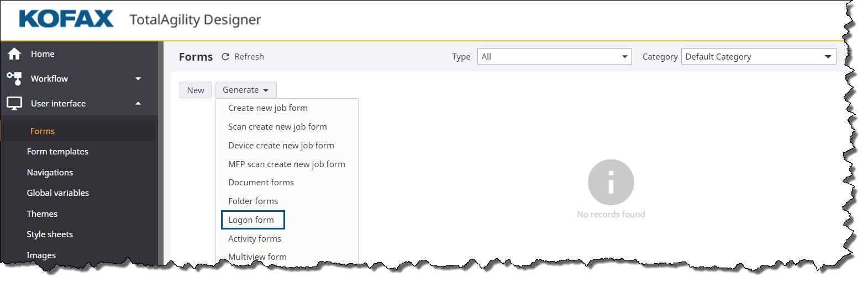Image resolution: width=868 pixels, height=283 pixels.
Task: Select Style sheets in sidebar
Action: tap(50, 234)
